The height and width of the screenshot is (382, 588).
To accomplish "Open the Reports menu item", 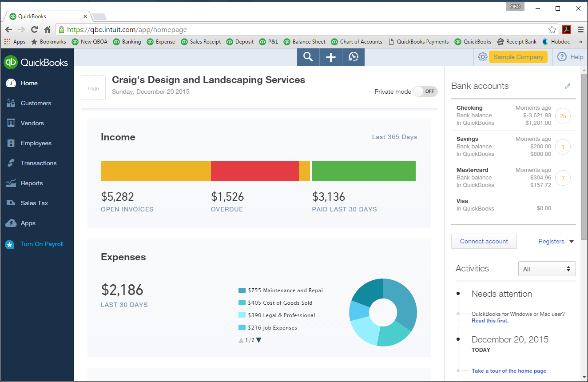I will click(x=32, y=183).
